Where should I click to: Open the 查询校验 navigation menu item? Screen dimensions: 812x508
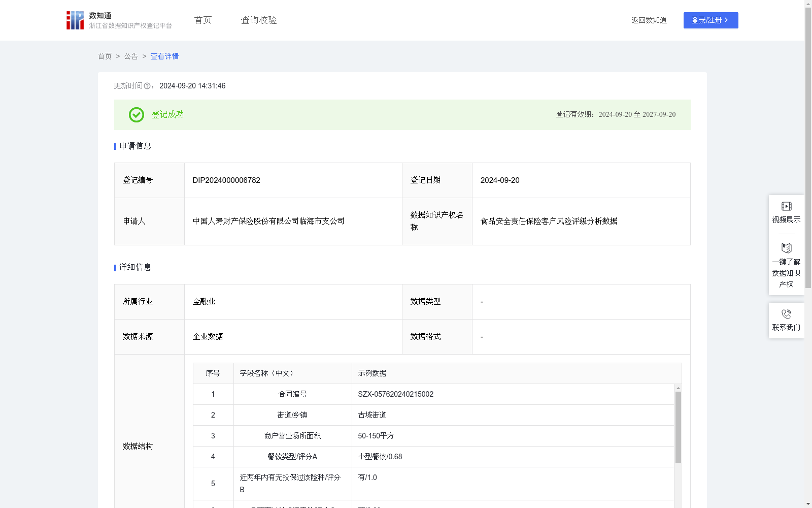click(259, 20)
